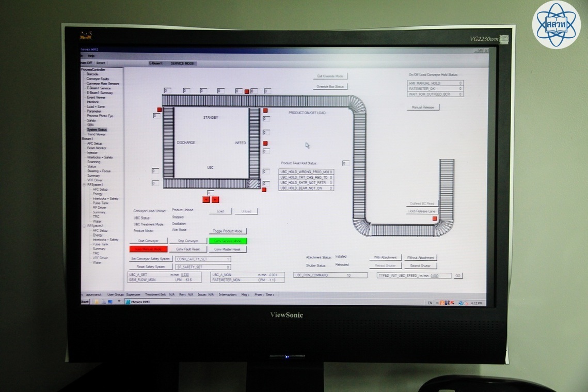Click the red sensor at the discharge conveyor's top-left
This screenshot has width=588, height=392.
[160, 109]
